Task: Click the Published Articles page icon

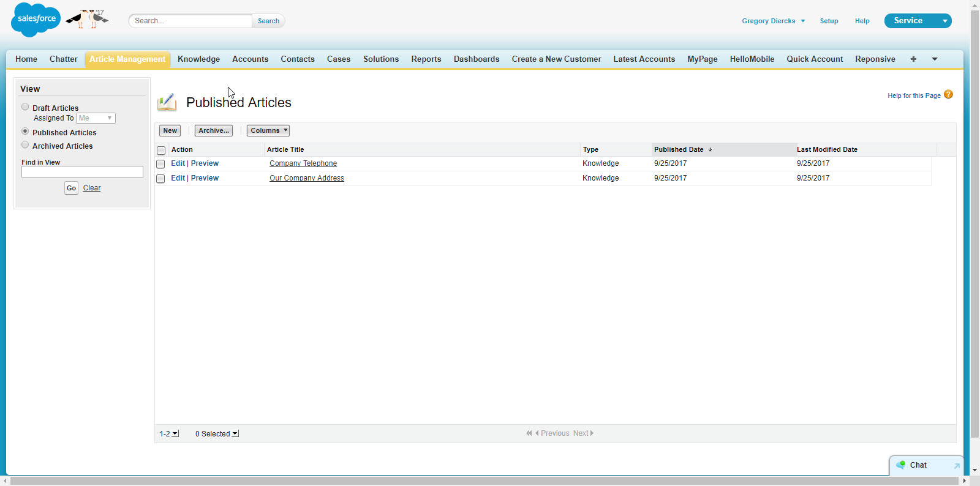Action: (x=167, y=102)
